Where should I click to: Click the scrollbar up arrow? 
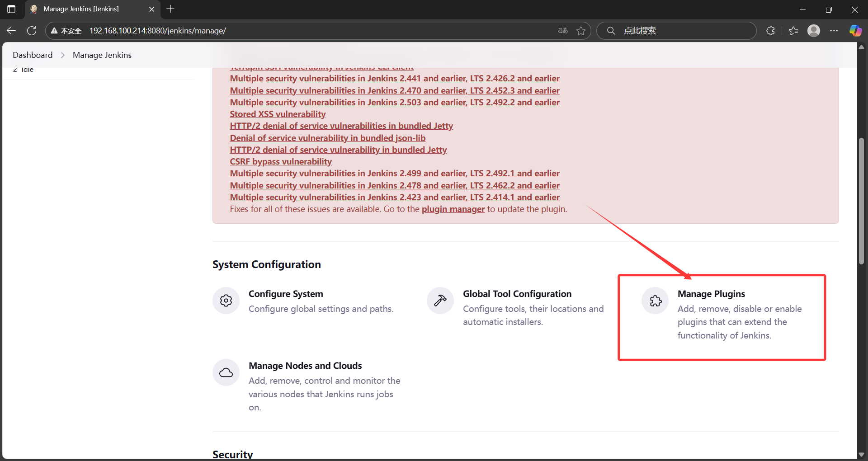862,47
